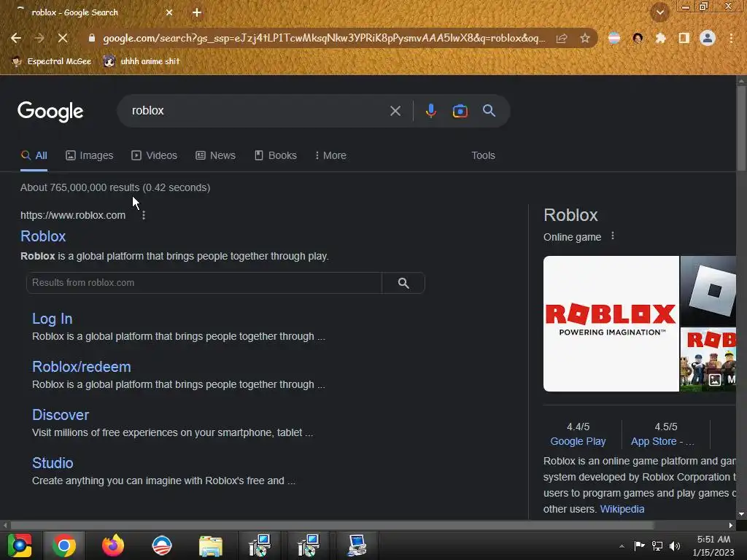Select the All results tab
747x560 pixels.
[34, 156]
